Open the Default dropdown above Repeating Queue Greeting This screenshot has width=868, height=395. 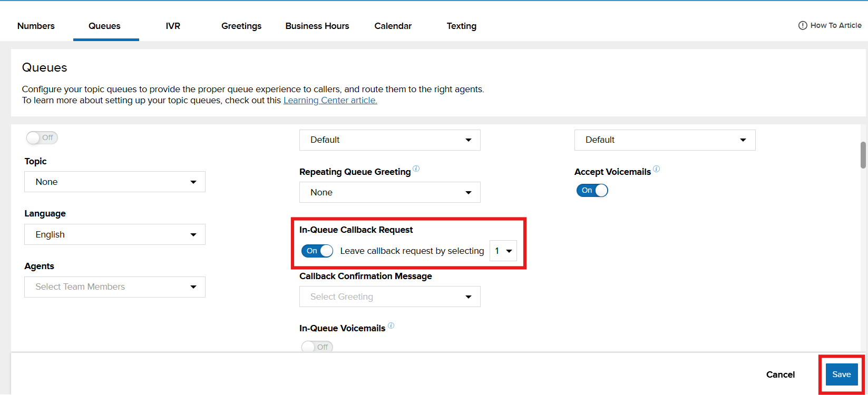pyautogui.click(x=390, y=140)
